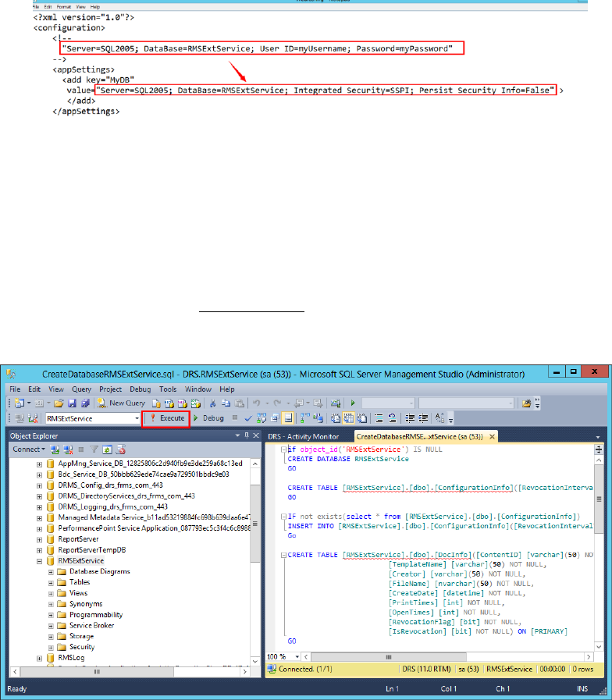
Task: Click the Refresh icon in Object Explorer
Action: (107, 449)
